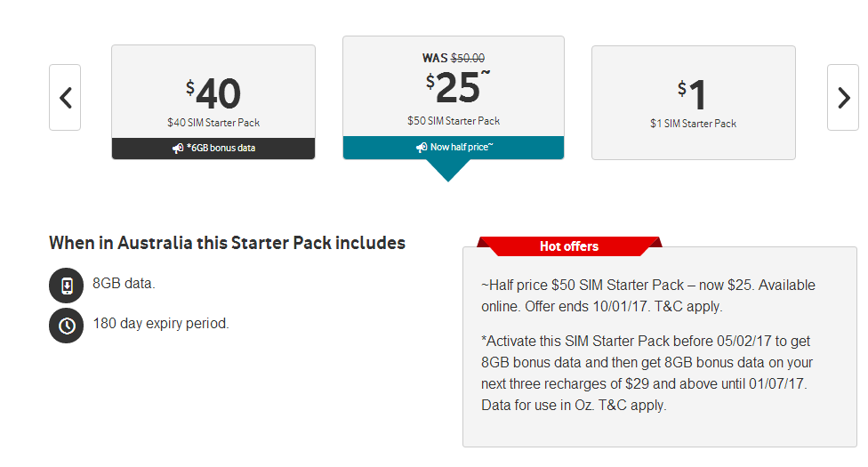
Task: Select the $40 SIM Starter Pack card
Action: 213,102
